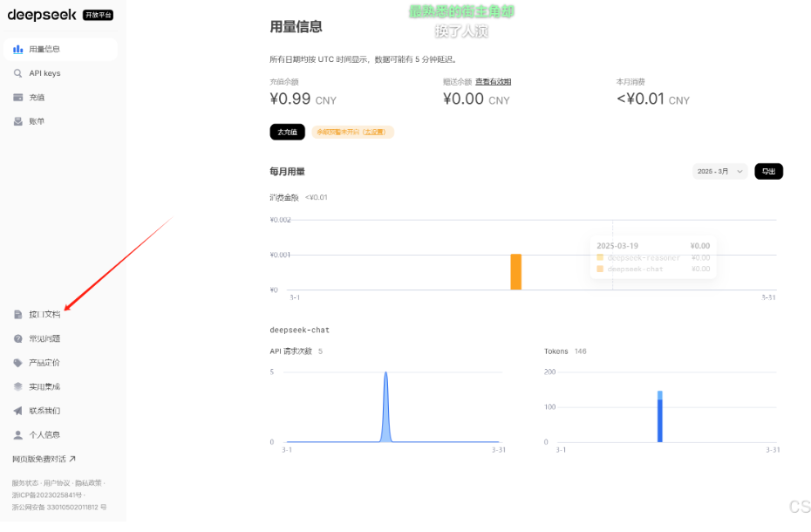Click the 用户协议 footer link

pyautogui.click(x=57, y=483)
